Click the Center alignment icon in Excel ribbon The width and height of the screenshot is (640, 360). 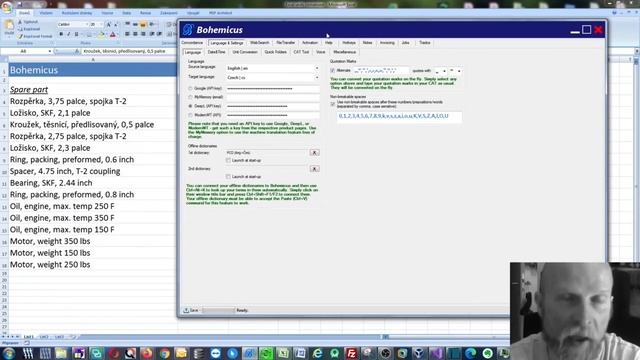pos(135,34)
